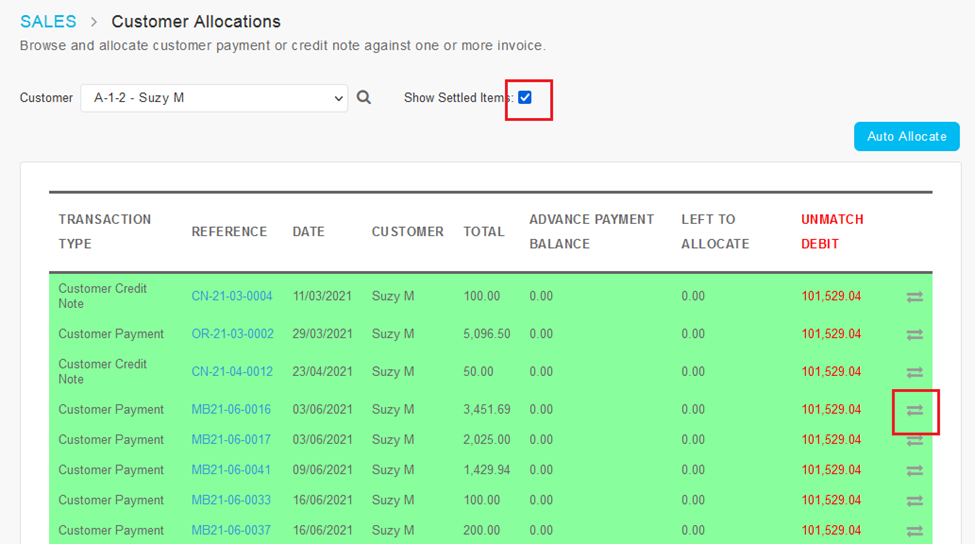
Task: Go to SALES breadcrumb link
Action: [x=48, y=22]
